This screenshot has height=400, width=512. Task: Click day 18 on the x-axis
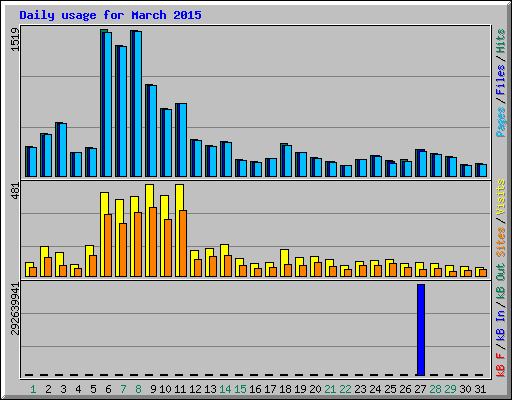[285, 389]
